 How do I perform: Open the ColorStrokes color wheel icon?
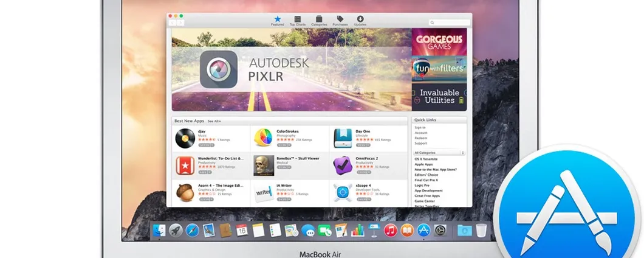(263, 138)
